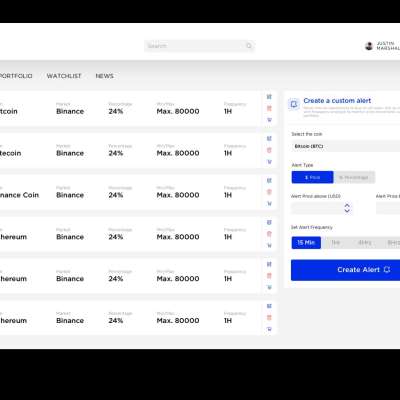
Task: Click the red delete icon in the Bitcoin row
Action: tap(269, 108)
